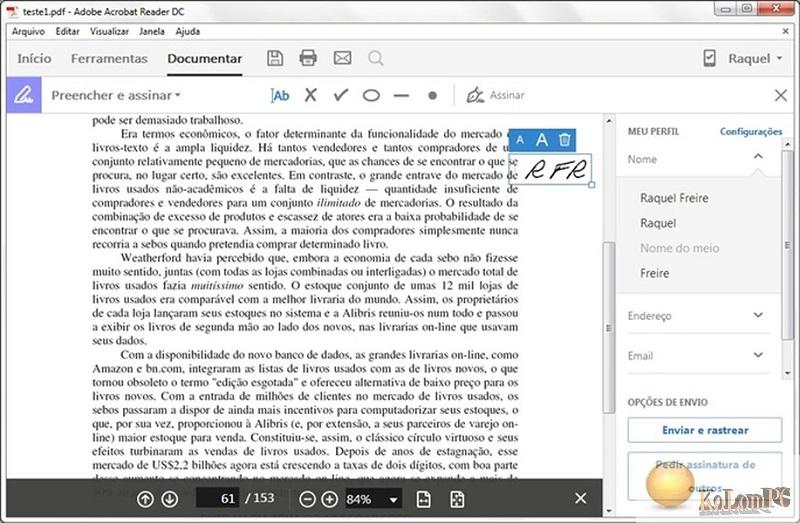Viewport: 800px width, 523px height.
Task: Click the page number field showing 61
Action: 218,499
